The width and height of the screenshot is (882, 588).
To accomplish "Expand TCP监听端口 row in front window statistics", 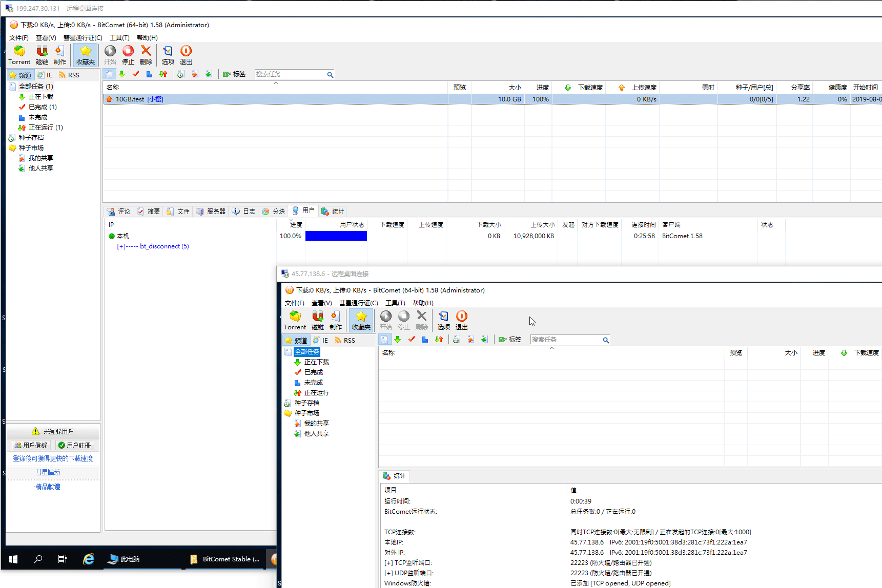I will click(388, 563).
